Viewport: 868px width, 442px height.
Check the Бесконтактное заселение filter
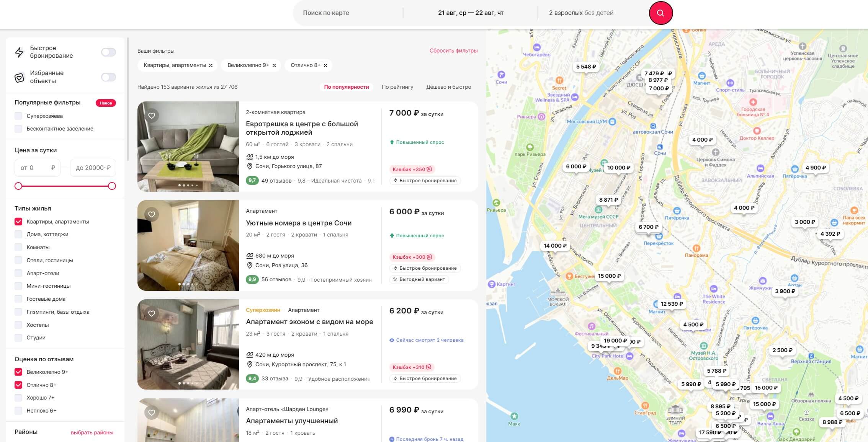coord(18,129)
